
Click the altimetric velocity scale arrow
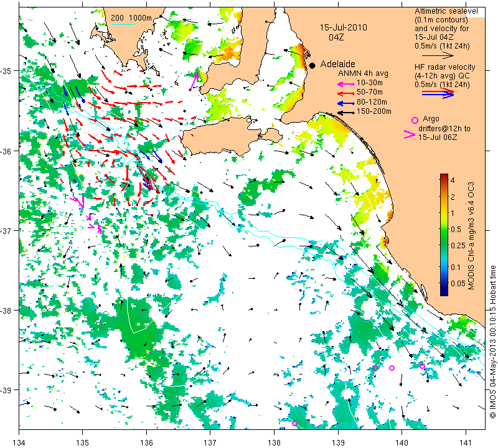coord(438,56)
